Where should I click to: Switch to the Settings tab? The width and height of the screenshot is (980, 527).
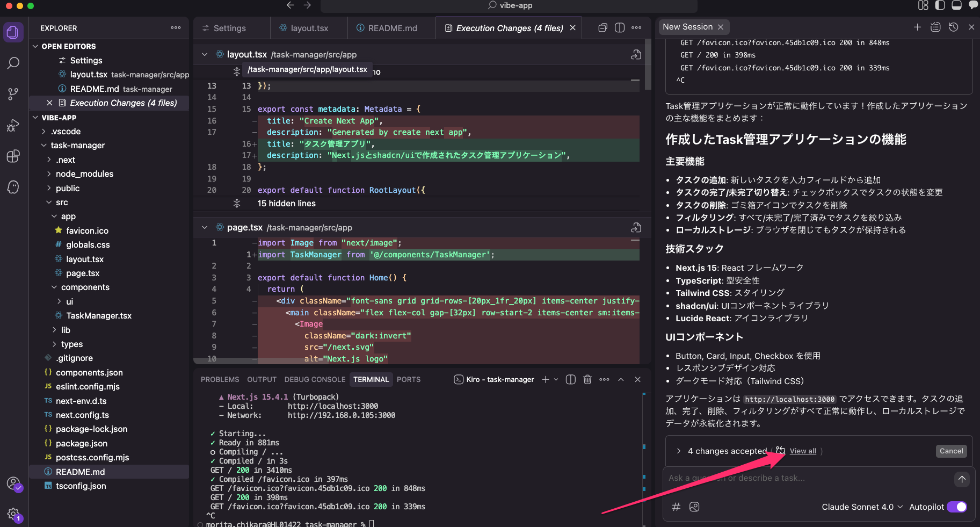(x=229, y=28)
